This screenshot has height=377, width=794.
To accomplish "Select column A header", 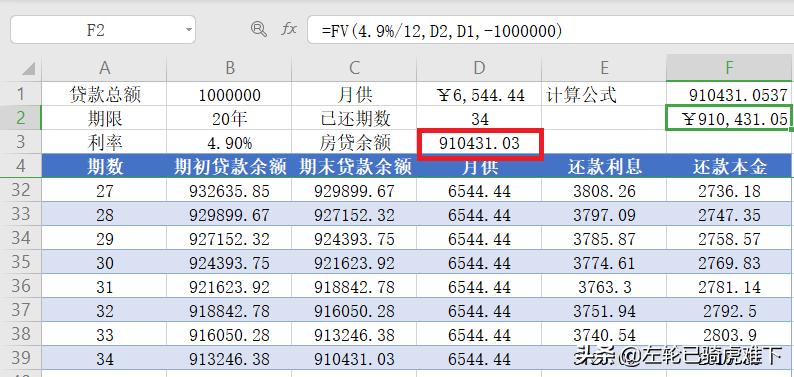I will (104, 68).
